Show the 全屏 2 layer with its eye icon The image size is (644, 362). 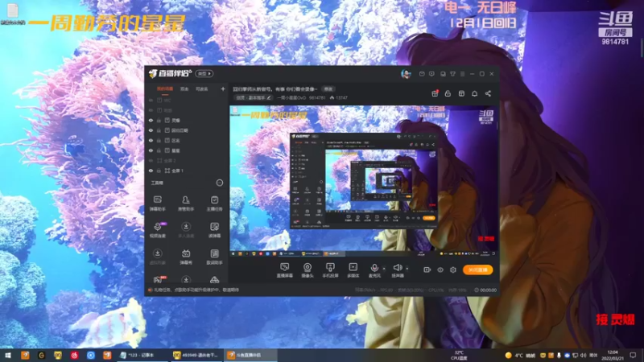coord(151,160)
